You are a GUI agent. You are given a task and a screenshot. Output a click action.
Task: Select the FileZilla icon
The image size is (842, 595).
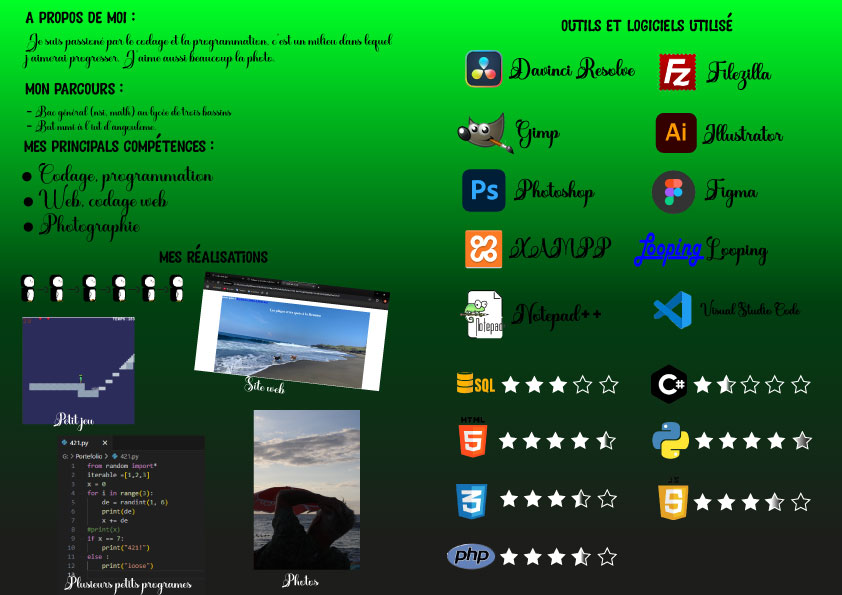coord(678,72)
